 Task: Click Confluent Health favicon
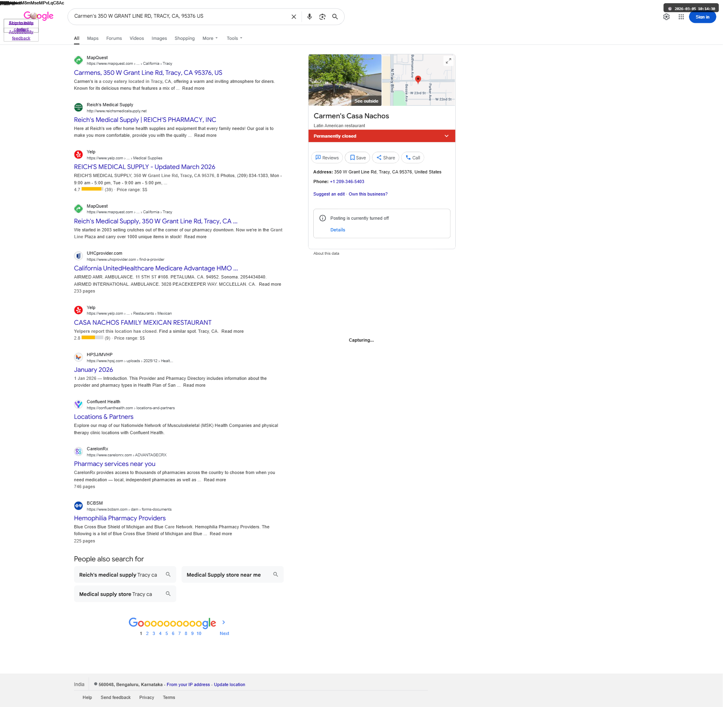[78, 404]
